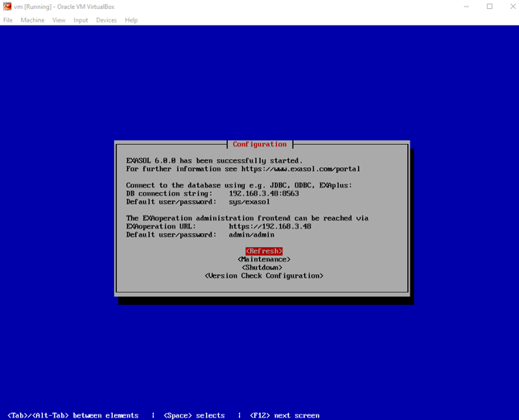Select the Refresh button
The height and width of the screenshot is (420, 519).
tap(264, 251)
